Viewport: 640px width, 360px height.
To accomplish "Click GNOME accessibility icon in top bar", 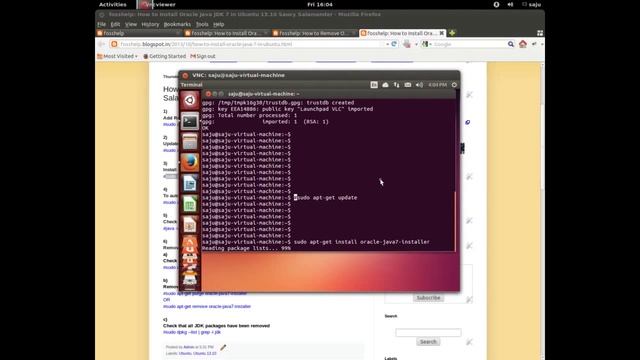I will (496, 4).
